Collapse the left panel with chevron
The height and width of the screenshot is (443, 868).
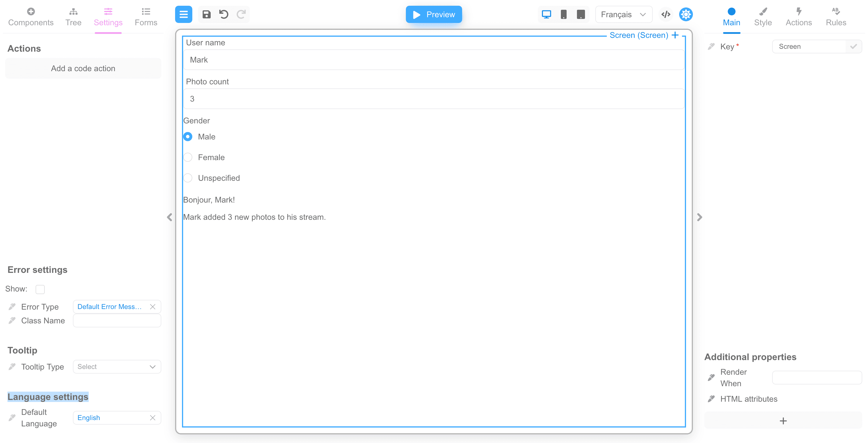click(x=169, y=217)
